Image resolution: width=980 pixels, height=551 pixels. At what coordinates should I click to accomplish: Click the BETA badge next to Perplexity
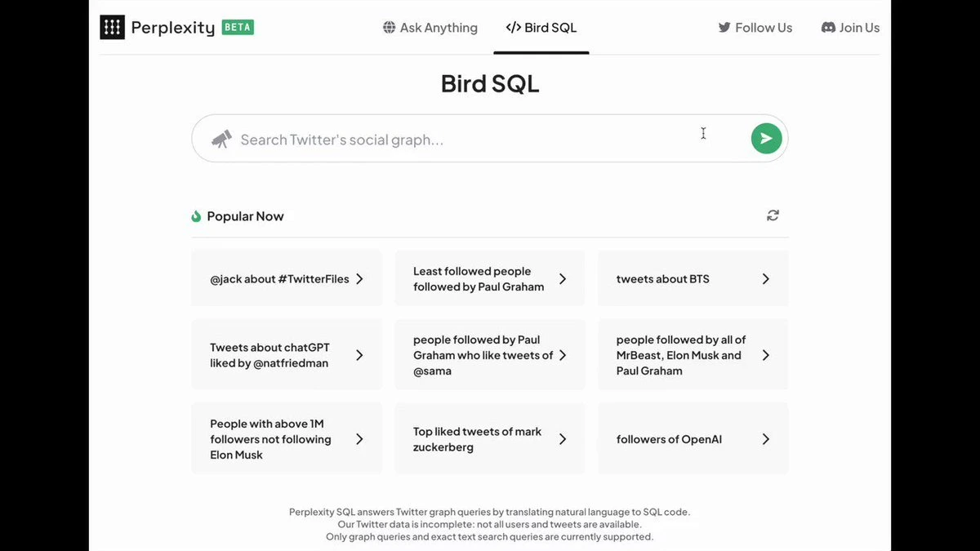236,27
